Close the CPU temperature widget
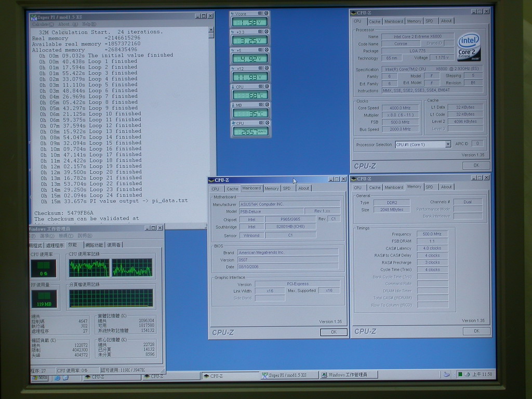Image resolution: width=532 pixels, height=399 pixels. [267, 87]
